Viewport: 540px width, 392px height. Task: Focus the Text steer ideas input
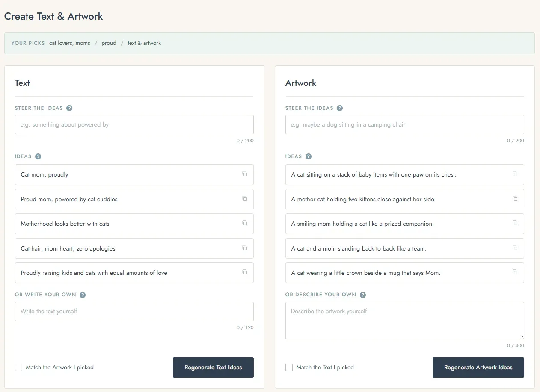coord(134,124)
